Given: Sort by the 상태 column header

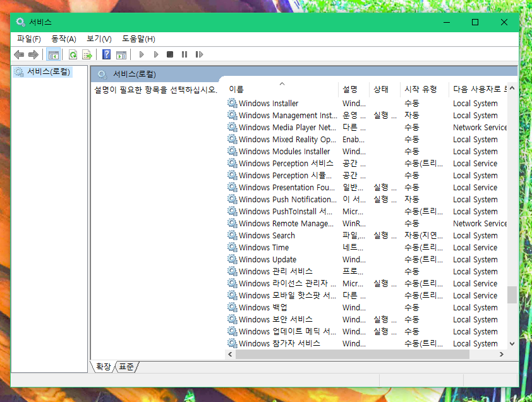Looking at the screenshot, I should [384, 89].
